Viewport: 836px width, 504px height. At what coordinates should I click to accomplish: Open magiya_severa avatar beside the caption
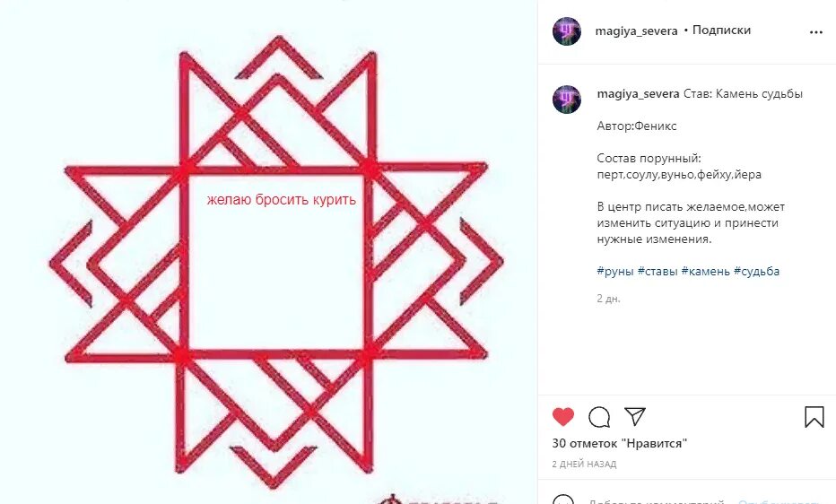[x=566, y=99]
